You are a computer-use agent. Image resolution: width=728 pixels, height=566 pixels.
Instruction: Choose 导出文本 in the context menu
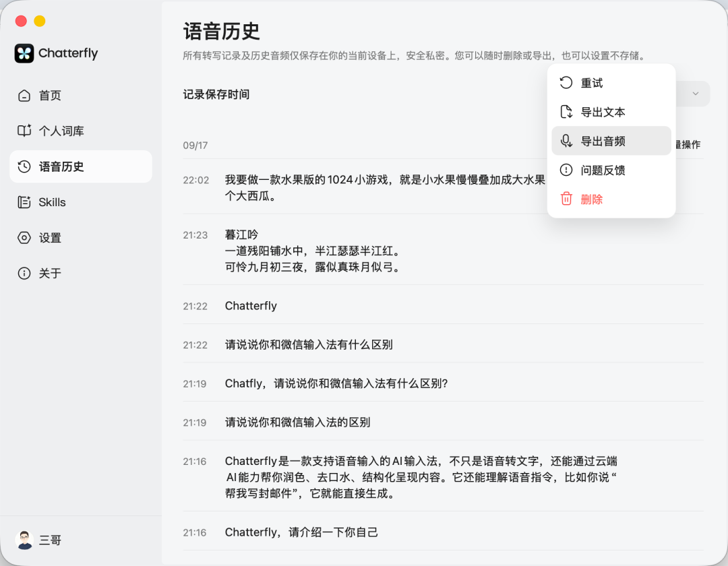point(611,112)
